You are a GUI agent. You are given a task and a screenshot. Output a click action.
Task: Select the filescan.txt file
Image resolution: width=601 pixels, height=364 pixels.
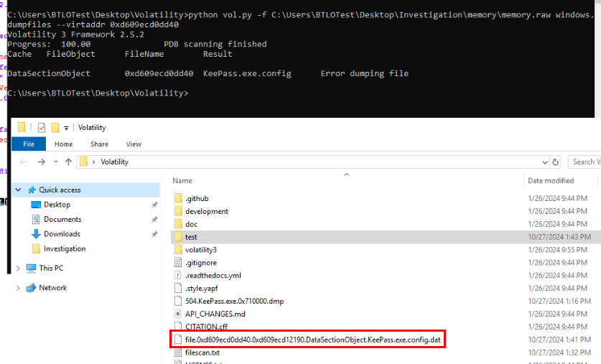coord(202,353)
